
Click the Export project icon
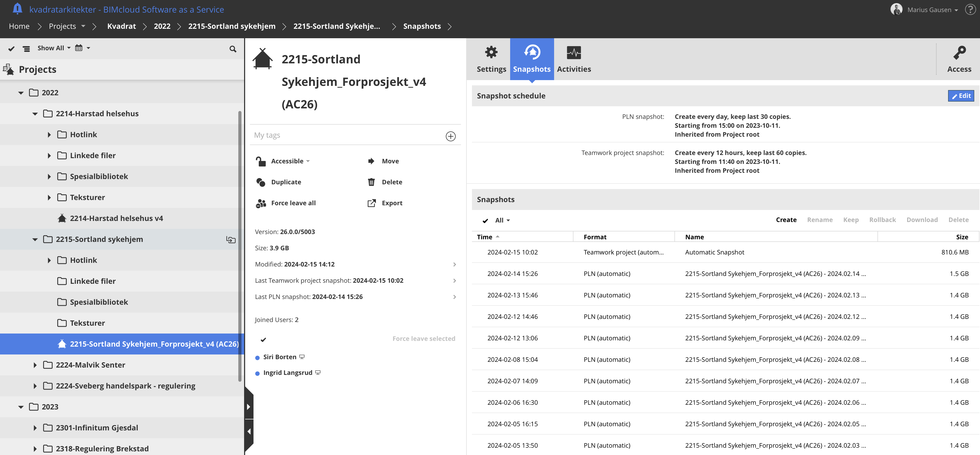pos(371,203)
